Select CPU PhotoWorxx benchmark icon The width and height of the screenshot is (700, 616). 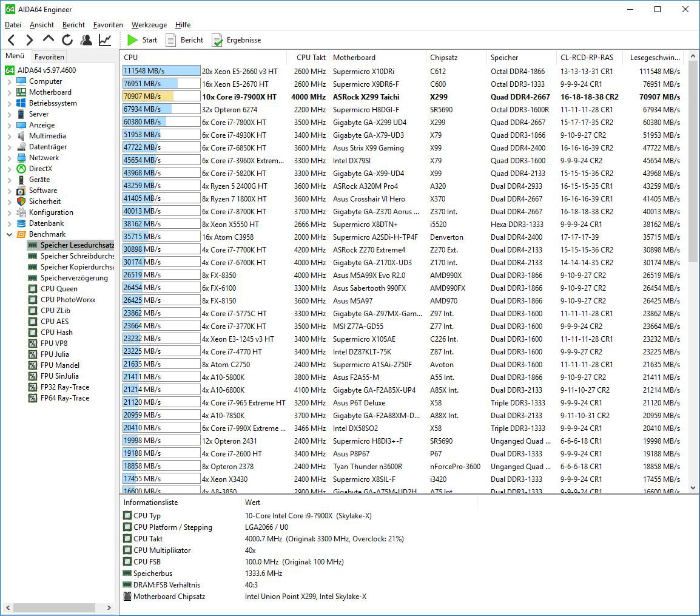tap(33, 300)
